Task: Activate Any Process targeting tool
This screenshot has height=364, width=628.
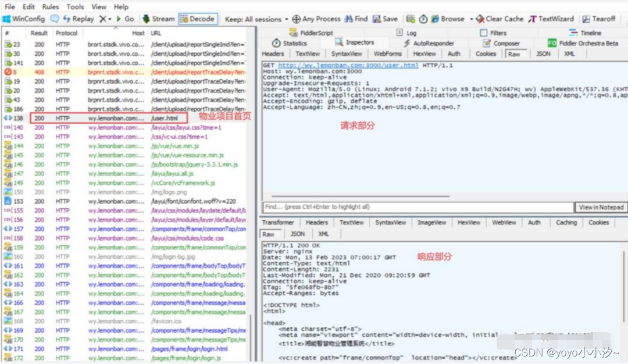Action: pyautogui.click(x=317, y=19)
